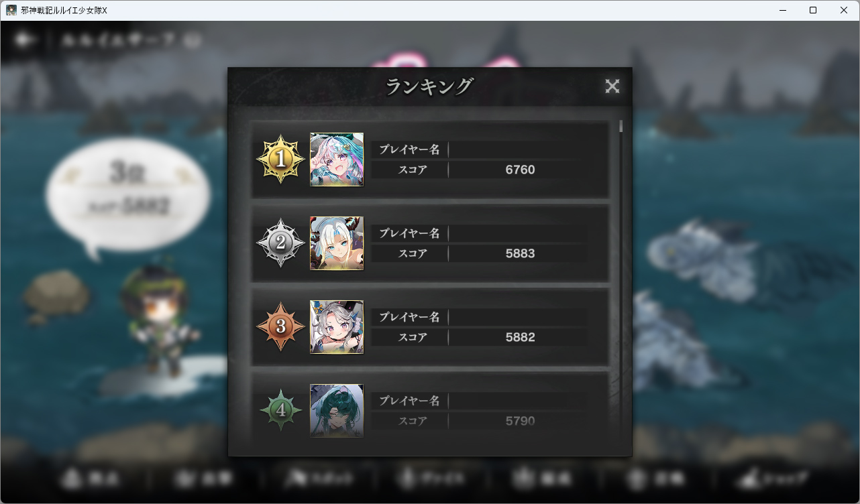Select the fourth-place player's avatar portrait
The image size is (860, 504).
(337, 411)
